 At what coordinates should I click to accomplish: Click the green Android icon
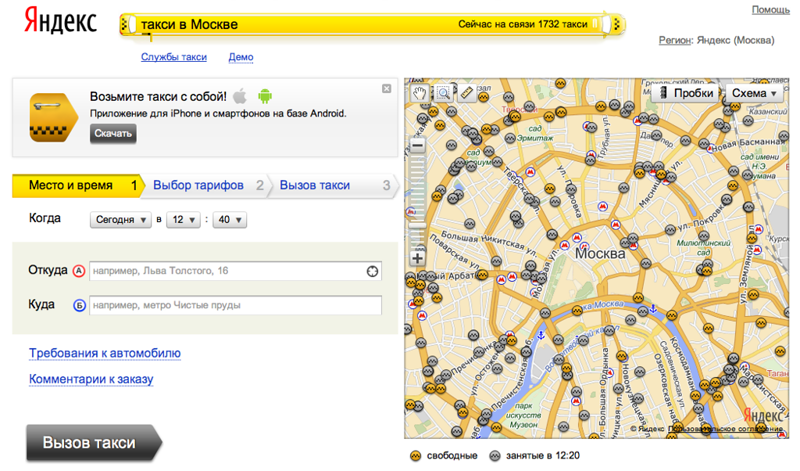tap(265, 95)
